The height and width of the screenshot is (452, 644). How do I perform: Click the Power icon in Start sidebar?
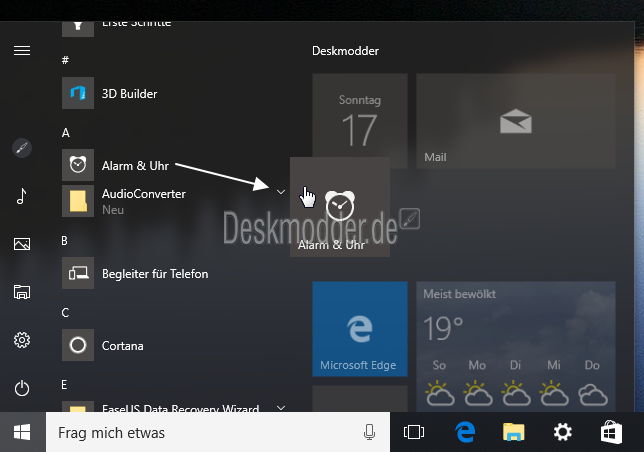coord(22,388)
